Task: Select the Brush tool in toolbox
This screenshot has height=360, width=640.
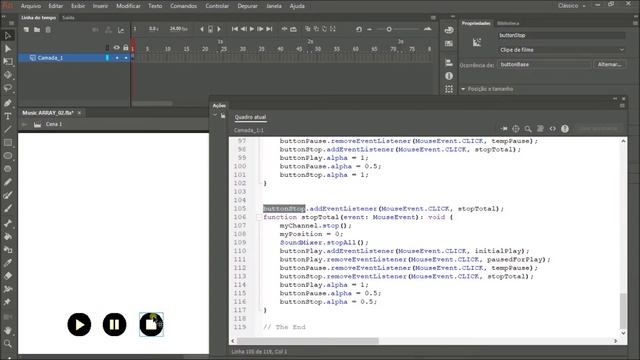Action: coord(7,208)
